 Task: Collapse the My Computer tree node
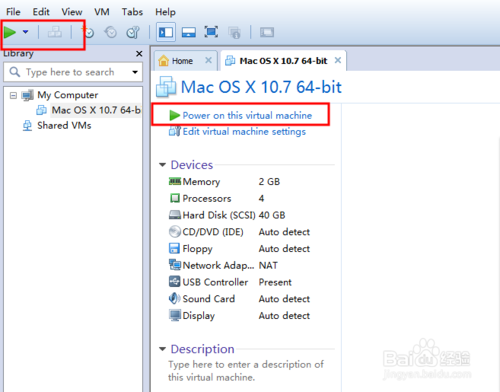click(13, 96)
